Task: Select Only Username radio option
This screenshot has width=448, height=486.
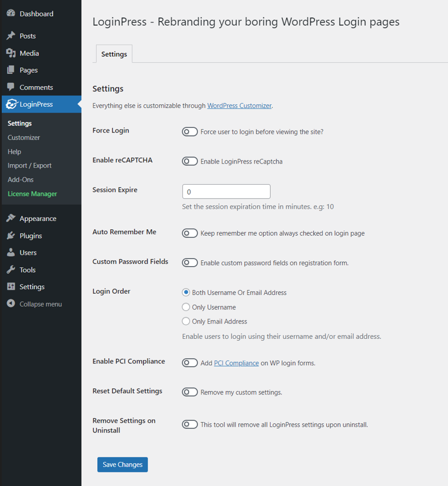Action: [x=186, y=307]
